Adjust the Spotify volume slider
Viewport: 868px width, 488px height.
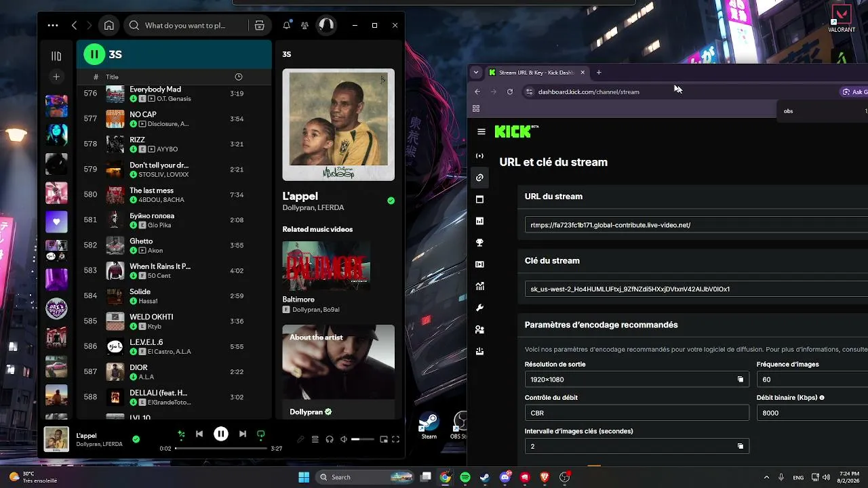(363, 439)
